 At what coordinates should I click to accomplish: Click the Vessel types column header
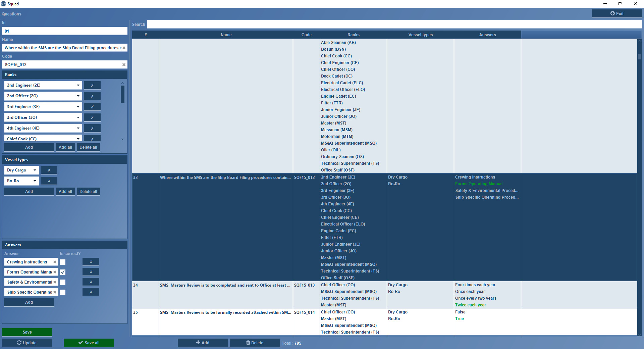pos(420,35)
